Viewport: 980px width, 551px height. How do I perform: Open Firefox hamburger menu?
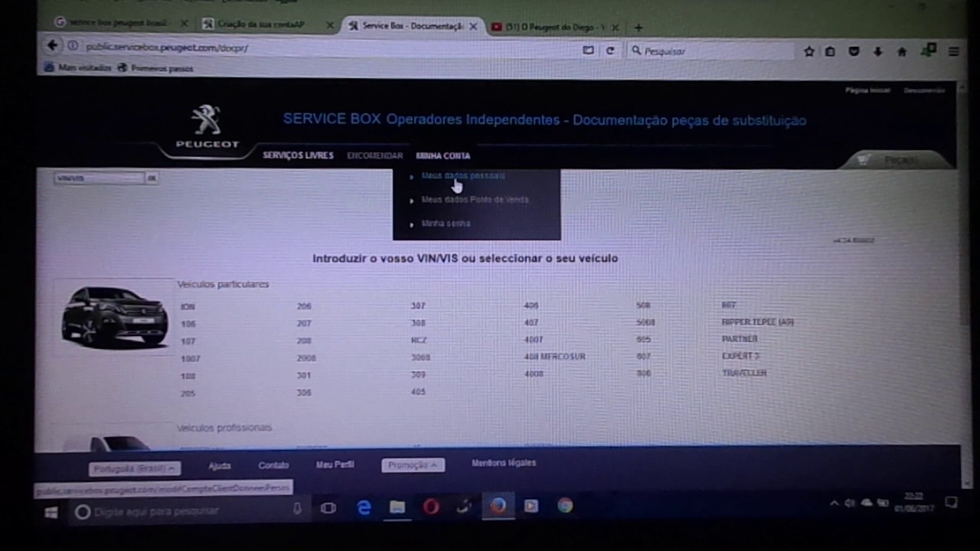pos(953,51)
